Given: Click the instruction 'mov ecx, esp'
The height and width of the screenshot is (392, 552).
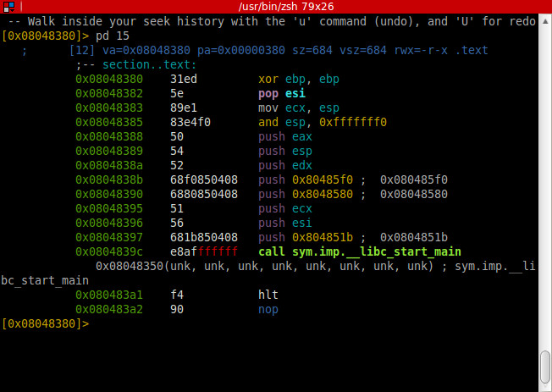Looking at the screenshot, I should (299, 108).
